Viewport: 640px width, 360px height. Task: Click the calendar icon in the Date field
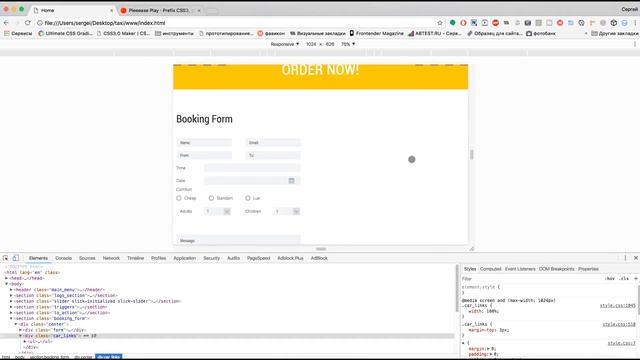click(291, 180)
